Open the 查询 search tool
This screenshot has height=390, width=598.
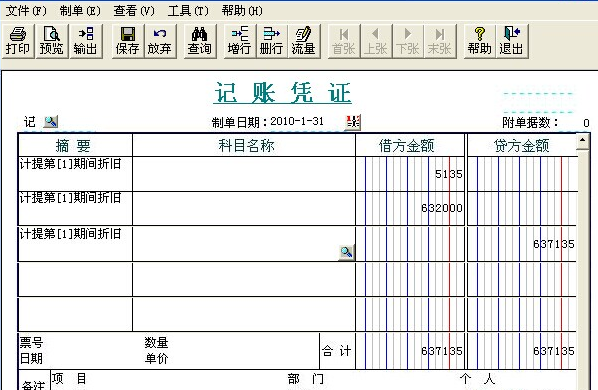click(x=199, y=41)
